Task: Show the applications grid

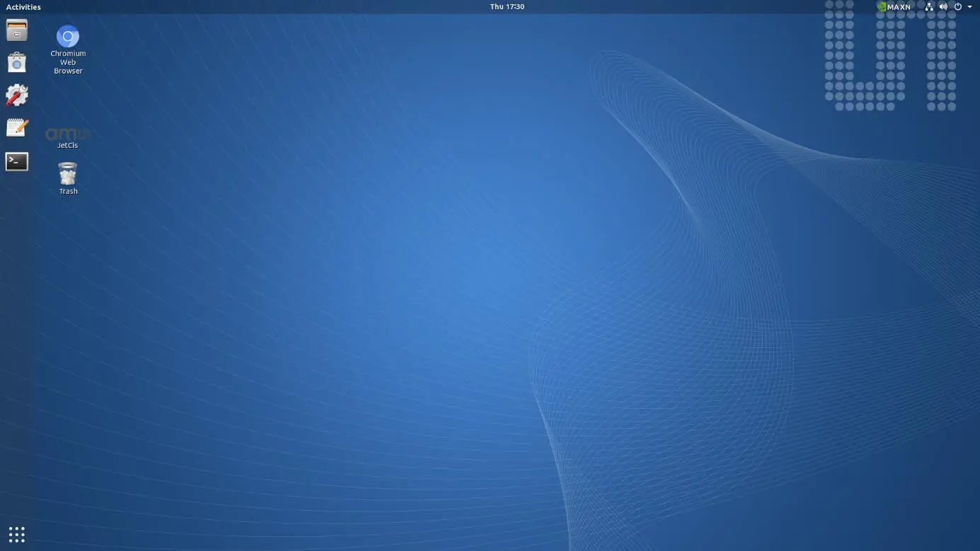Action: tap(17, 534)
